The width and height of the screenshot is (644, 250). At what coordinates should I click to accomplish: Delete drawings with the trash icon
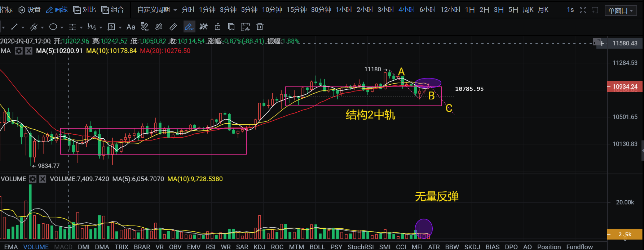pos(260,27)
